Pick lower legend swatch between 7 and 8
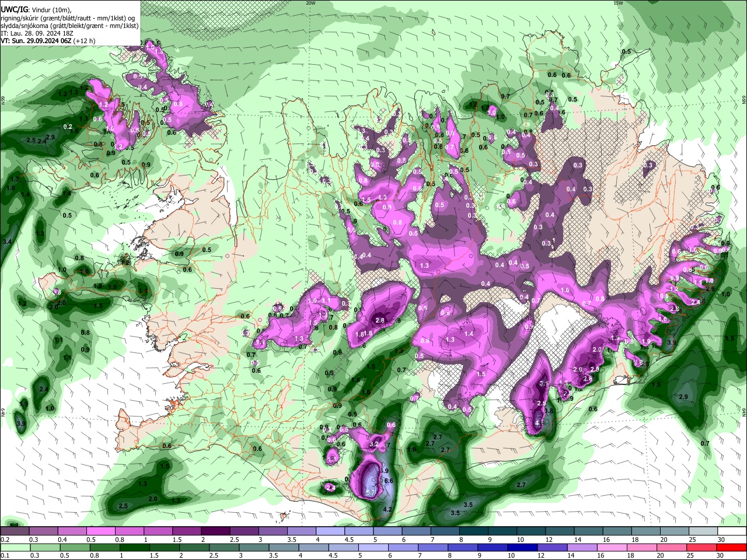747x560 pixels. point(434,548)
